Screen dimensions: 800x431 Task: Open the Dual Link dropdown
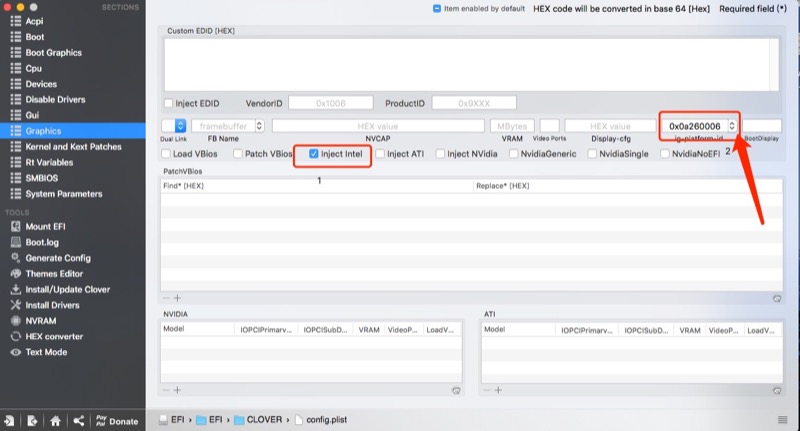pyautogui.click(x=180, y=126)
